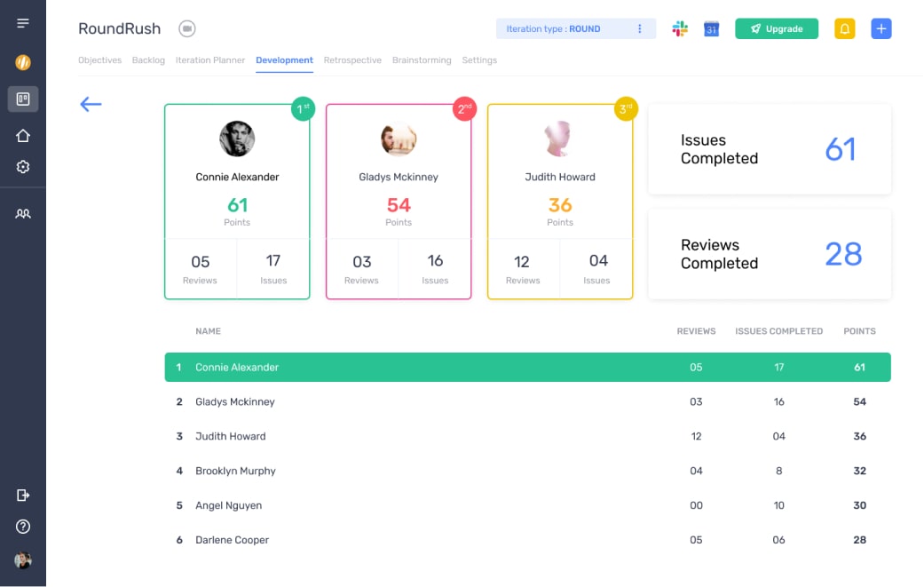The width and height of the screenshot is (924, 587).
Task: Expand the Iteration type options menu
Action: point(639,28)
